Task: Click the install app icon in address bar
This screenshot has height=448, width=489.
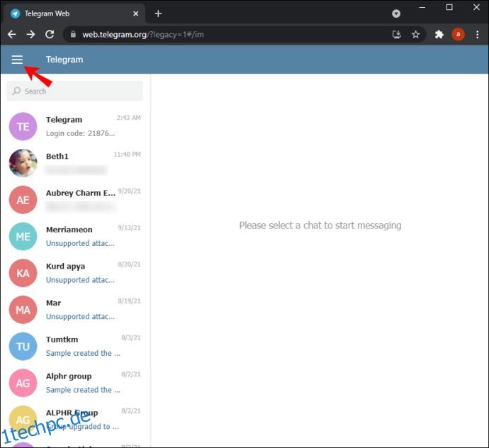Action: [397, 34]
